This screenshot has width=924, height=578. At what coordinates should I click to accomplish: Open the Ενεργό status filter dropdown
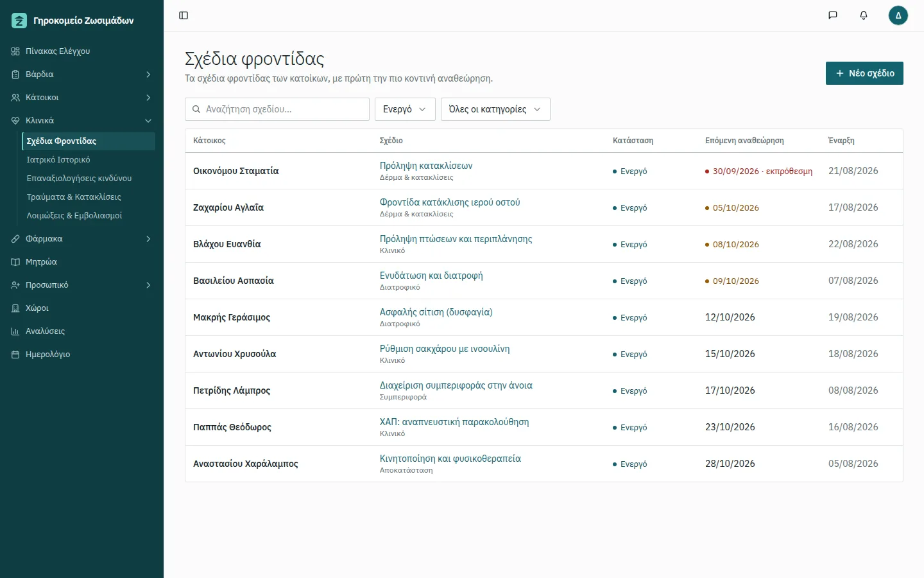point(405,109)
